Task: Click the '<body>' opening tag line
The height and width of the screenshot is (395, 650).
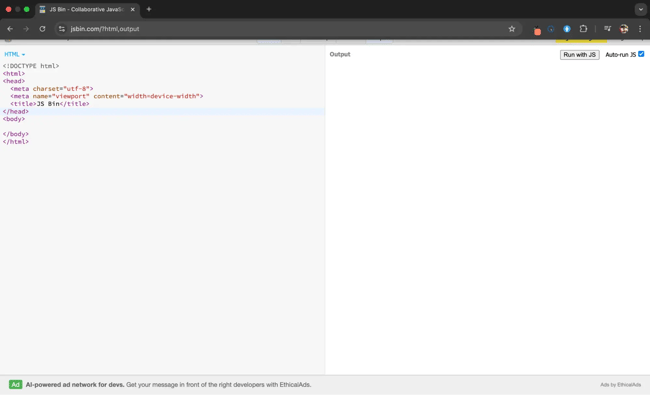Action: [14, 119]
